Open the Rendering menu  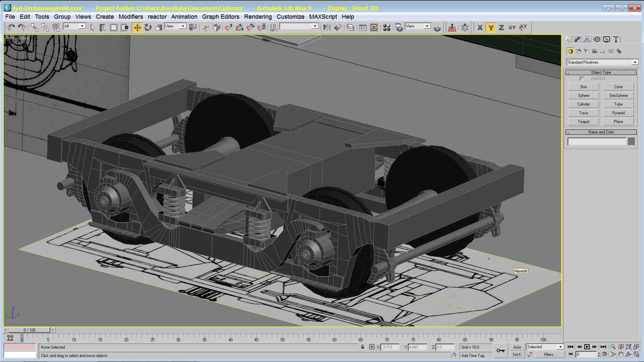(x=258, y=17)
